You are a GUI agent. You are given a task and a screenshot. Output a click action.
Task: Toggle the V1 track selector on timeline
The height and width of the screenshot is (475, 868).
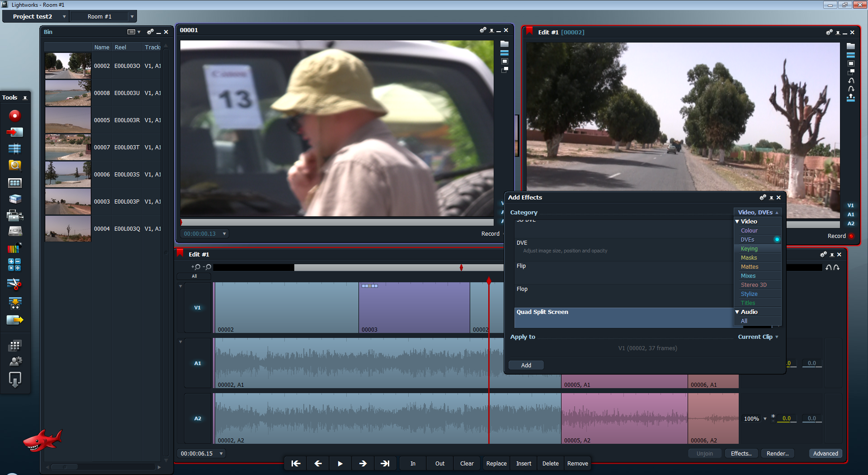198,308
